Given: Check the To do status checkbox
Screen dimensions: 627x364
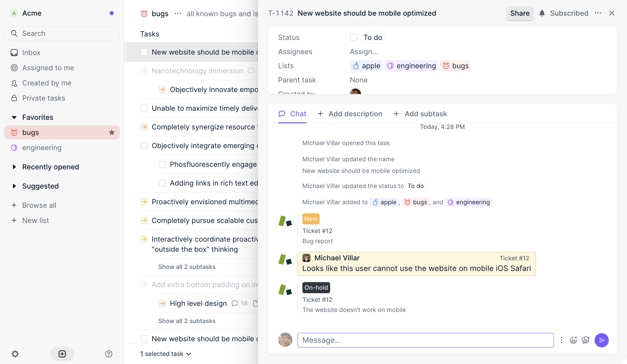Looking at the screenshot, I should coord(353,37).
